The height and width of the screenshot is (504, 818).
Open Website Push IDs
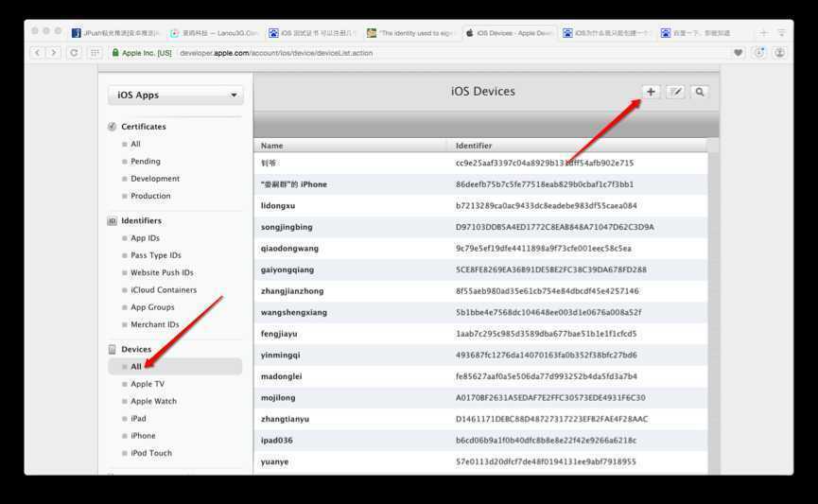162,272
